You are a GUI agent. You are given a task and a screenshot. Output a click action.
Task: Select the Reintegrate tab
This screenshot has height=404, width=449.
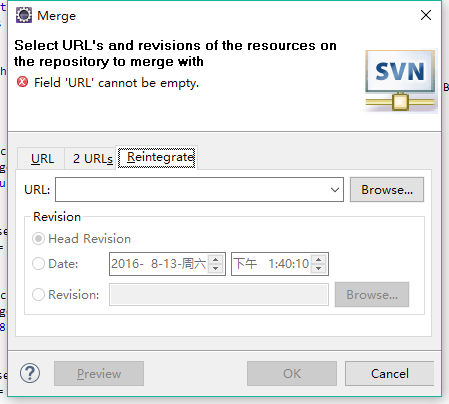tap(157, 157)
